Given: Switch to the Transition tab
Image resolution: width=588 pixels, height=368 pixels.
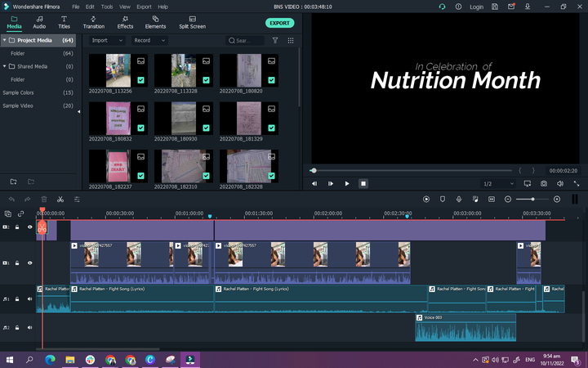Looking at the screenshot, I should pyautogui.click(x=94, y=22).
